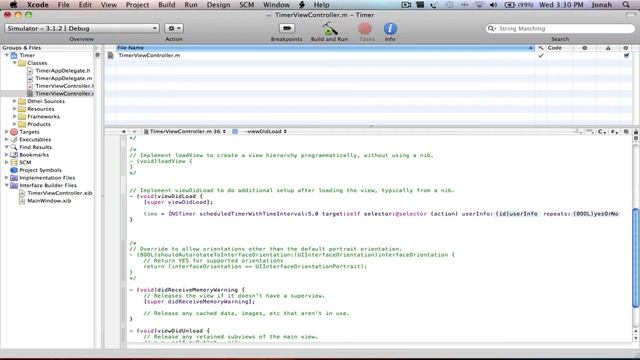Image resolution: width=640 pixels, height=360 pixels.
Task: Open the class C popup in editor bar
Action: pyautogui.click(x=602, y=131)
